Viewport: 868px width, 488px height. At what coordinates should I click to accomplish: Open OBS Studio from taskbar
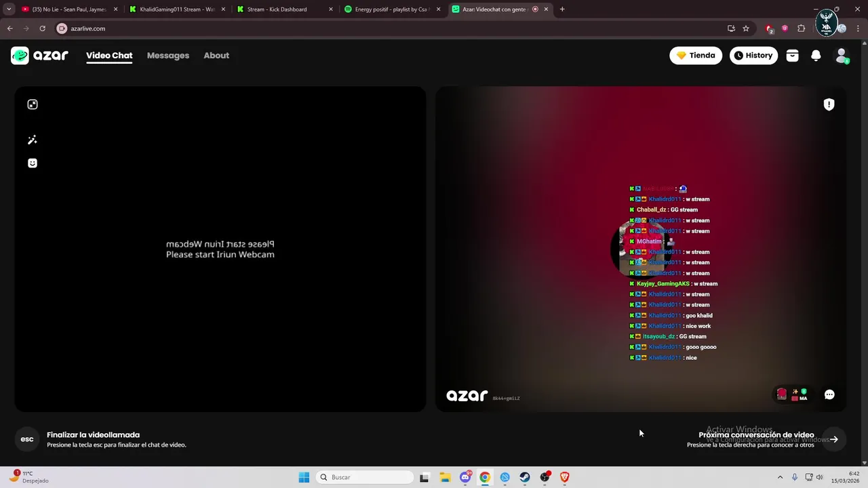pos(545,477)
